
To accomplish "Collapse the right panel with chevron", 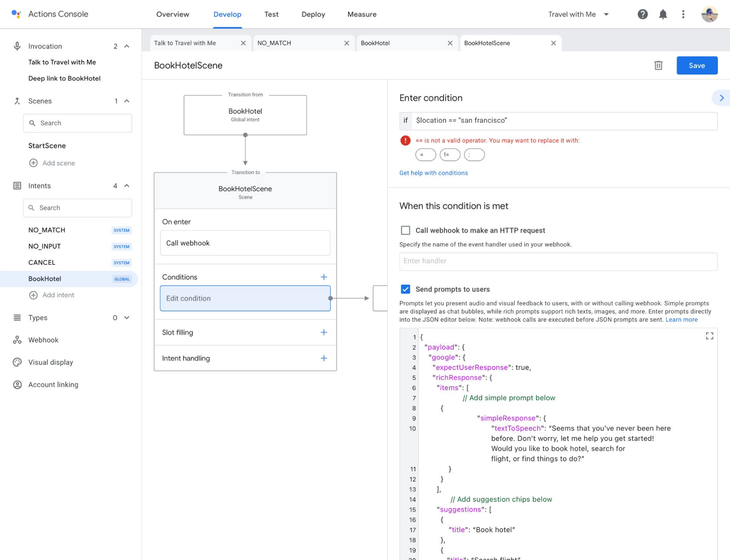I will tap(722, 98).
